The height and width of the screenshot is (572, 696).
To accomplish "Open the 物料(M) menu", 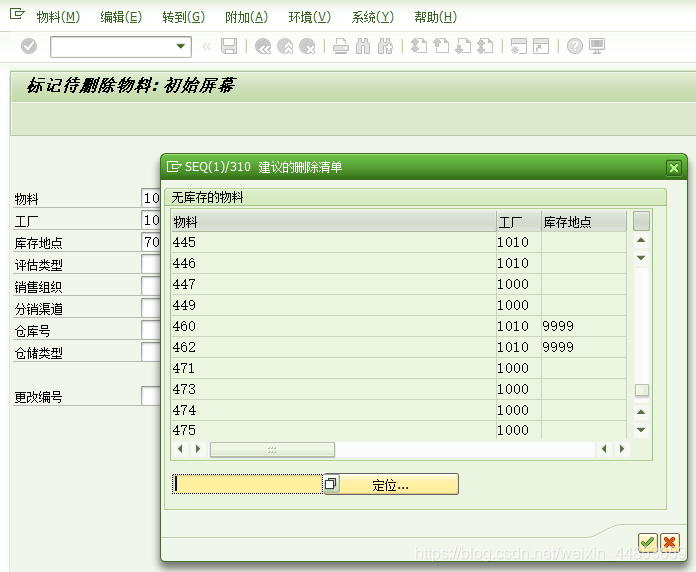I will pyautogui.click(x=58, y=17).
